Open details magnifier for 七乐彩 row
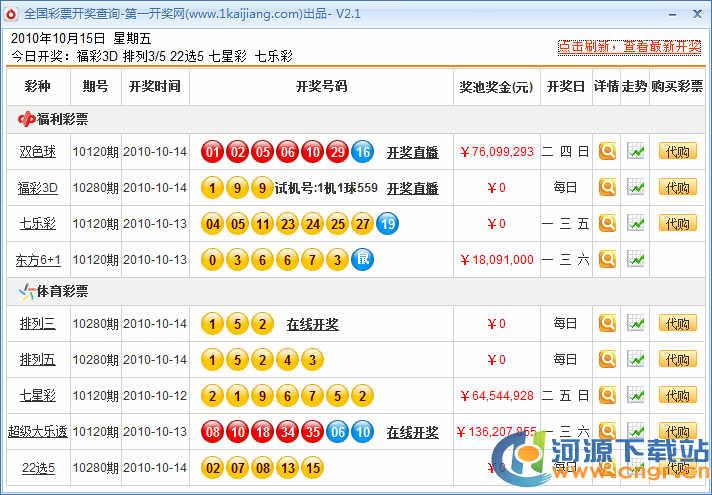The image size is (712, 495). 607,223
